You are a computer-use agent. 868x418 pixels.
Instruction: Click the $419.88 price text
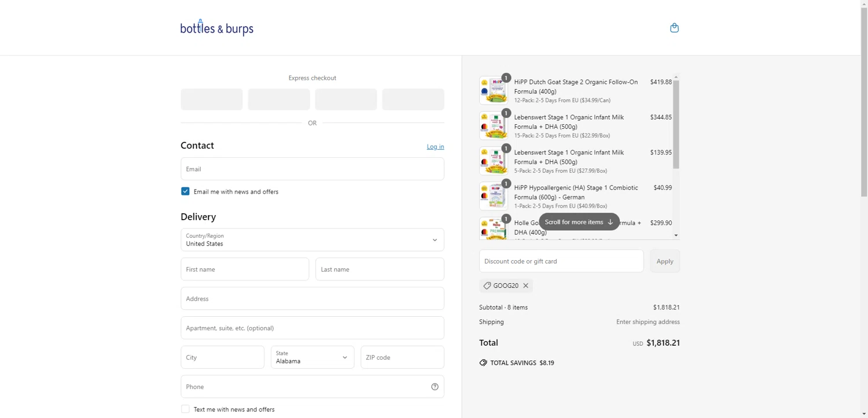pos(661,82)
